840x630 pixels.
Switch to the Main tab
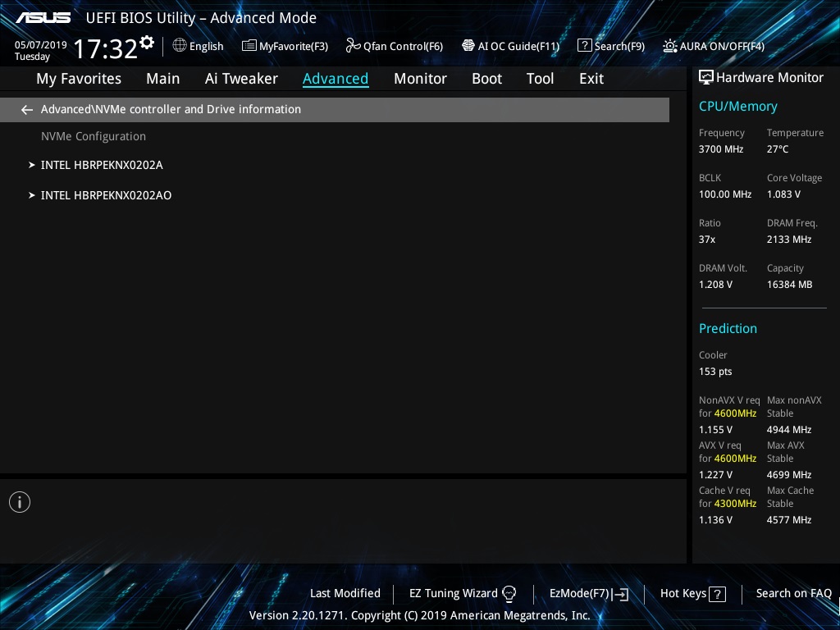coord(163,79)
